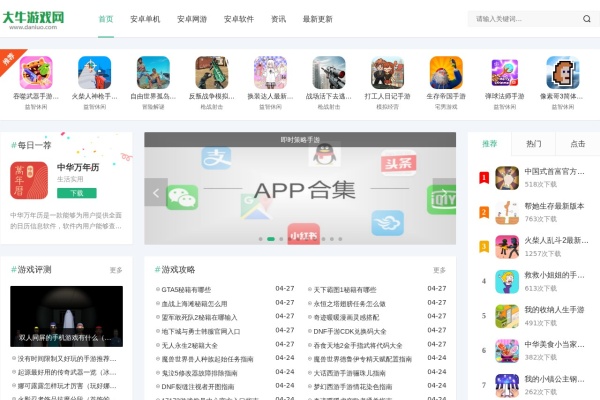Open the 最新更新 navigation item

tap(317, 19)
